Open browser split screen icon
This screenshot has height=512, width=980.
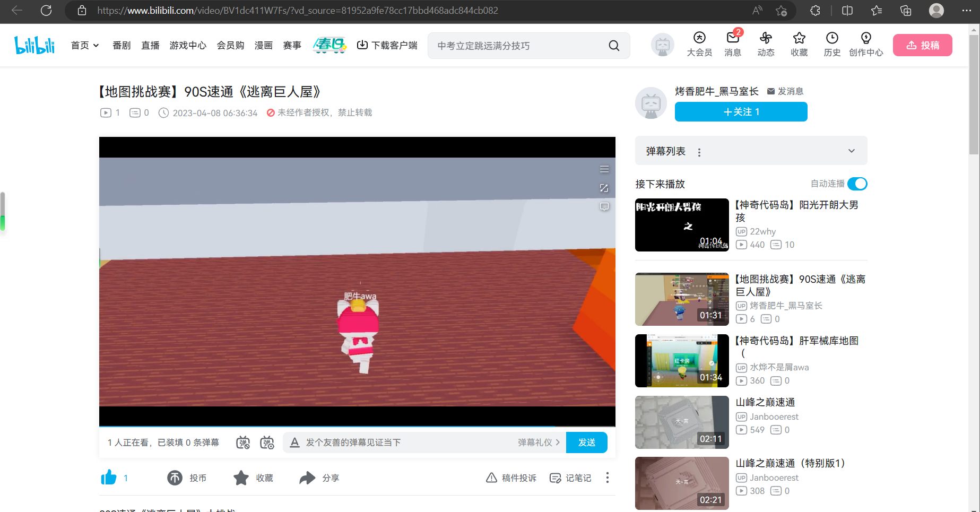click(x=847, y=11)
